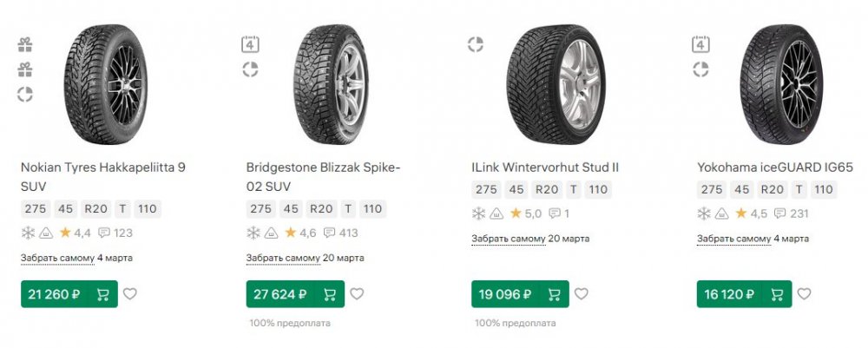868x348 pixels.
Task: Open the ILink Wintervorhut Stud II listing
Action: [x=544, y=167]
